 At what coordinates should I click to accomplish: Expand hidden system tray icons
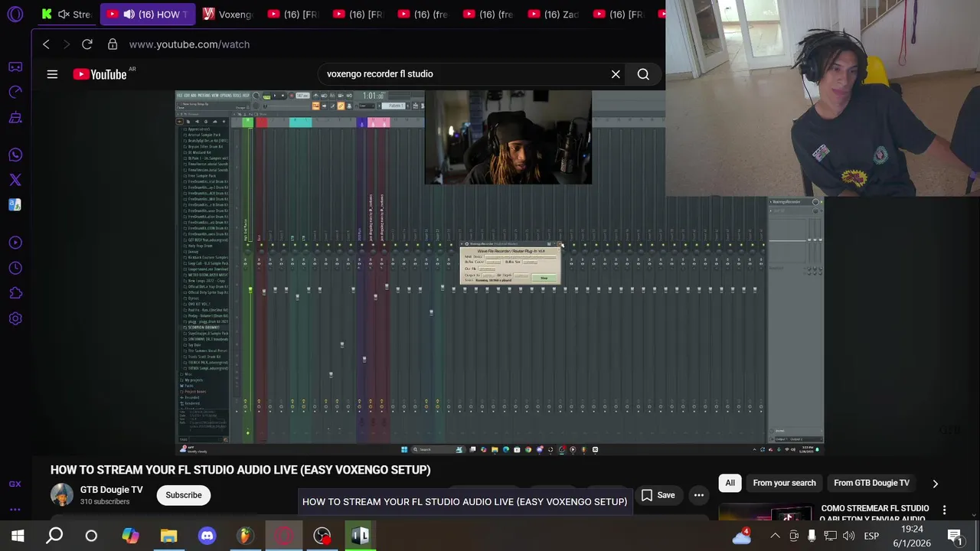click(775, 536)
